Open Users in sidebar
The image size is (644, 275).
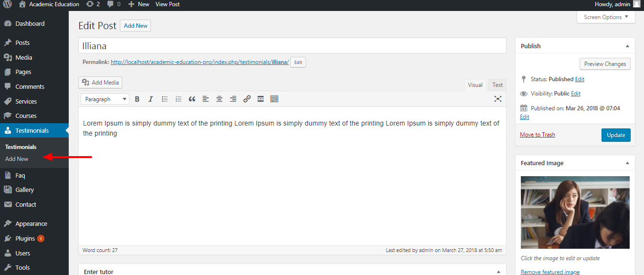(34, 253)
